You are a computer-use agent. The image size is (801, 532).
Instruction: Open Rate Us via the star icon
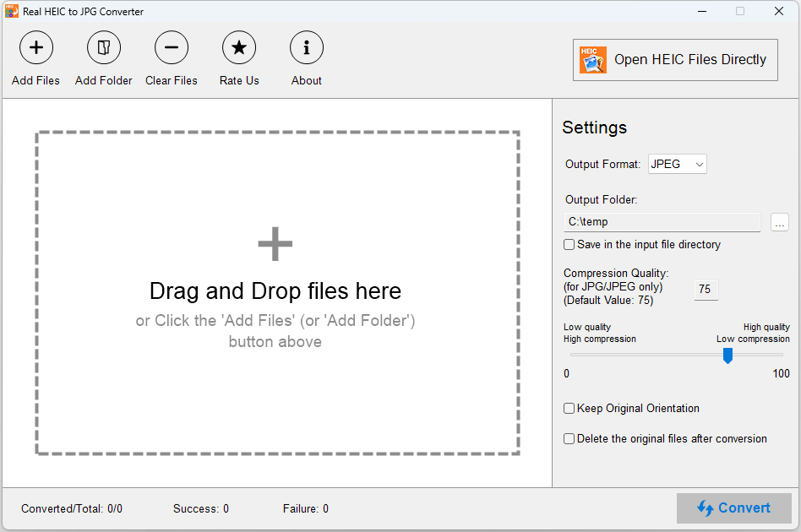238,47
